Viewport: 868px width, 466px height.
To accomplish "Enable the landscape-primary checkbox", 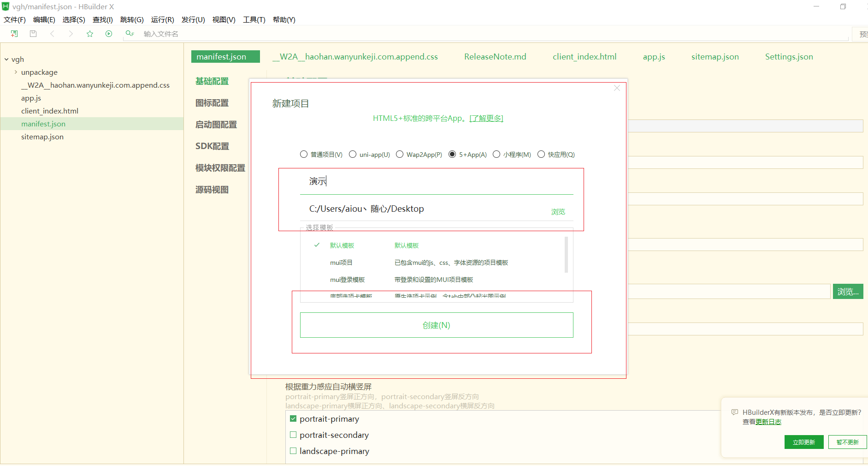I will (x=293, y=451).
